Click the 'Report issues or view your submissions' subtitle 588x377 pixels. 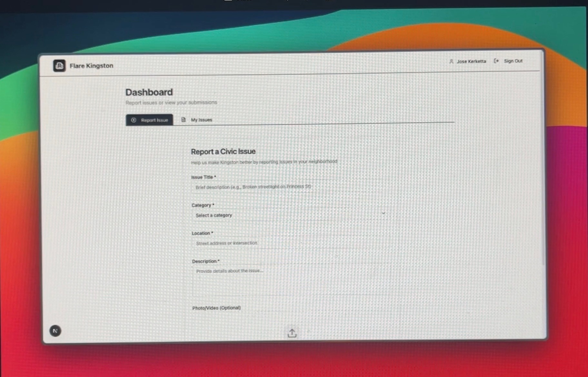coord(171,102)
